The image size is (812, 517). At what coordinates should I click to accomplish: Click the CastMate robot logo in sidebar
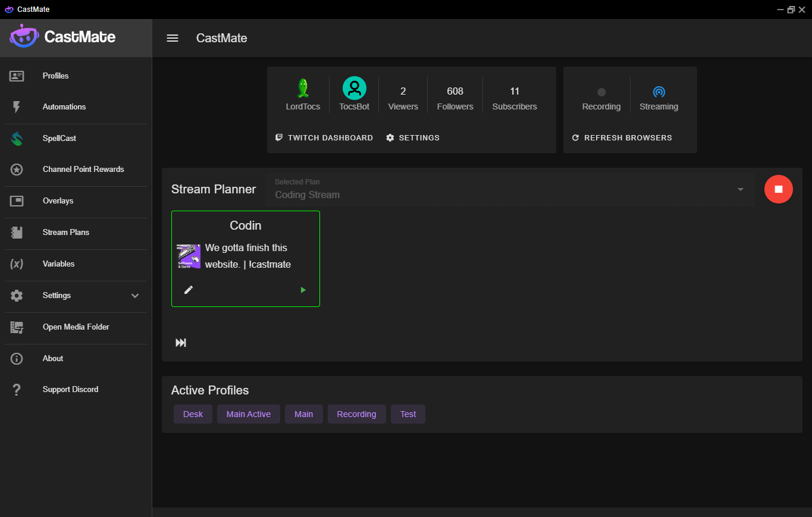(24, 36)
